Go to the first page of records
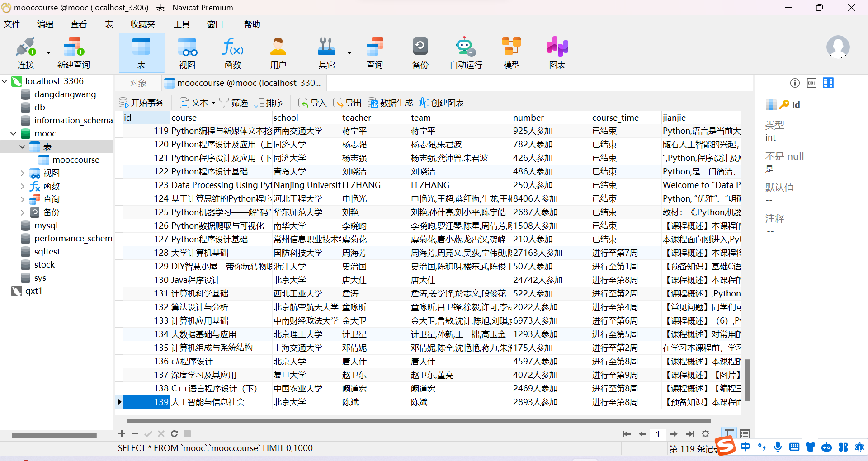Screen dimensions: 868x461 point(626,434)
